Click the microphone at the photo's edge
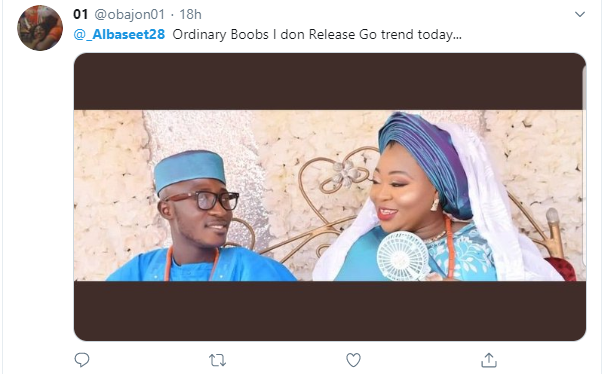The height and width of the screenshot is (374, 603). [554, 232]
